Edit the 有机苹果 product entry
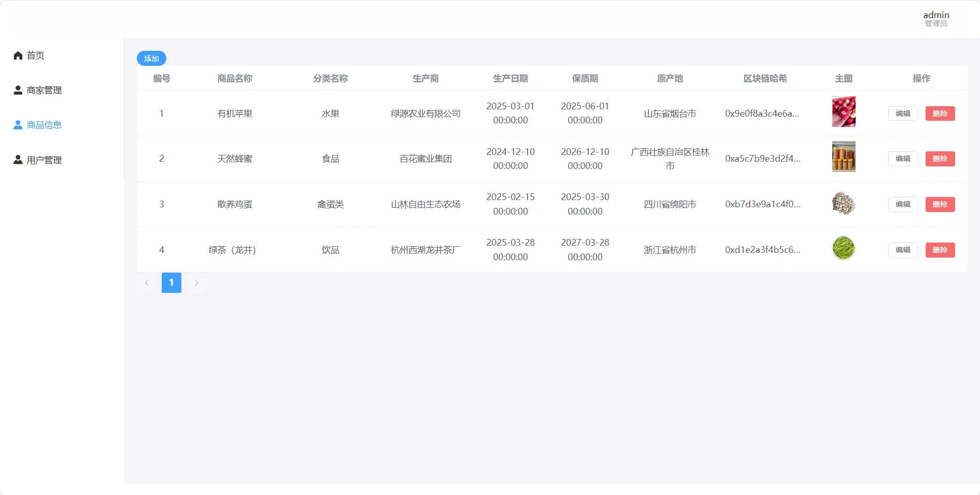The image size is (980, 495). [x=902, y=114]
